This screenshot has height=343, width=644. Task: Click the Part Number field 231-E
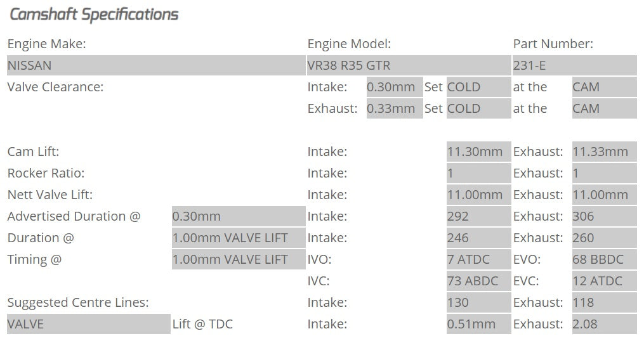click(x=574, y=65)
